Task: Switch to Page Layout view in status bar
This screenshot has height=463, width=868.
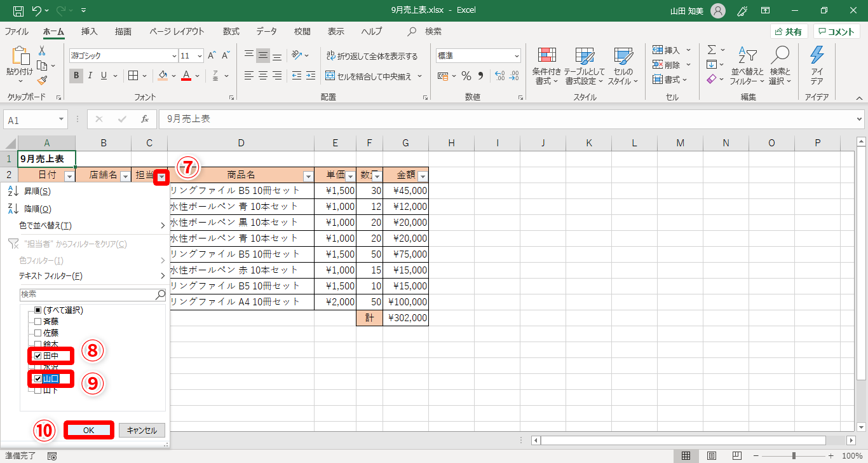Action: tap(712, 456)
